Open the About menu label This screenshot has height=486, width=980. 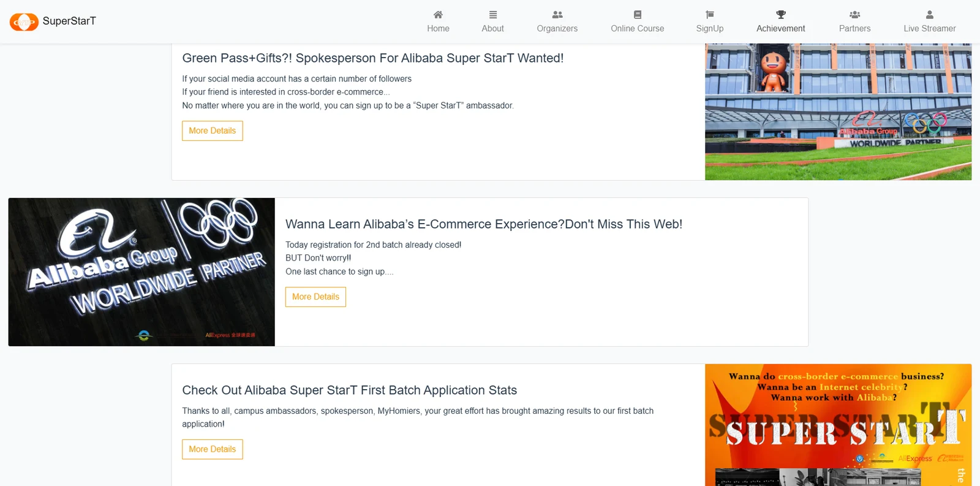492,29
